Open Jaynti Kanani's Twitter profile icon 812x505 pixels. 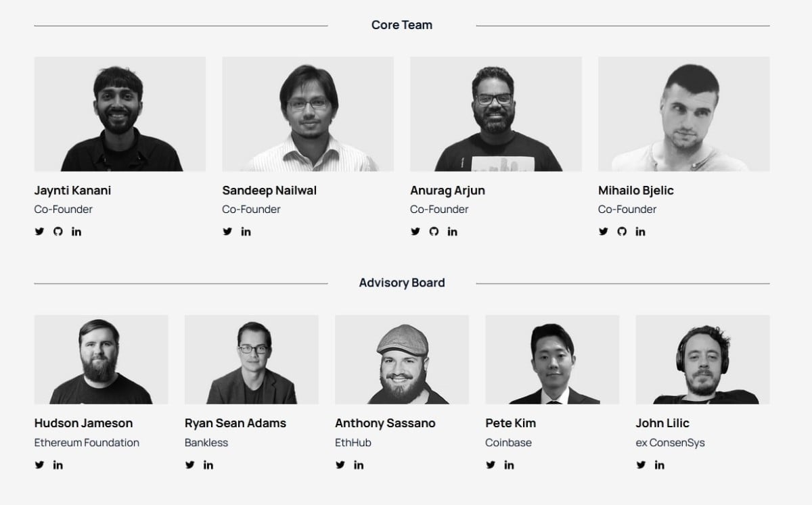pyautogui.click(x=39, y=231)
